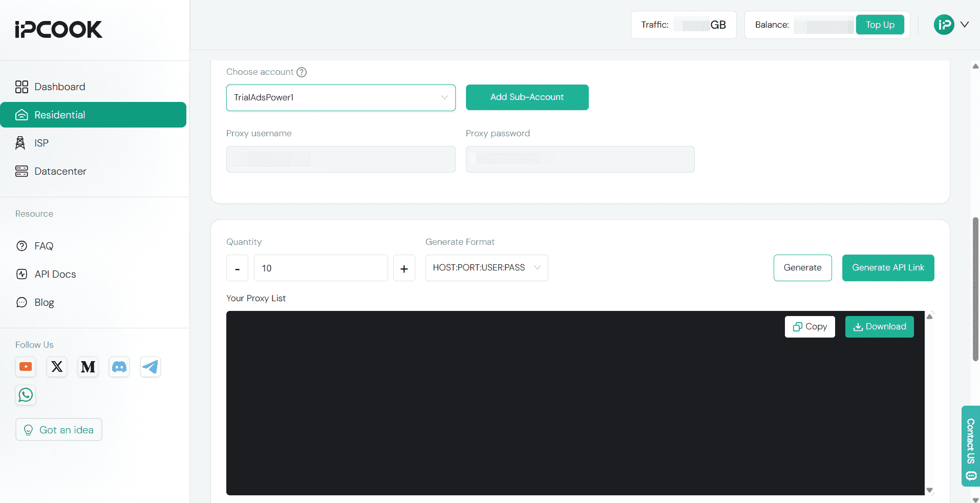The height and width of the screenshot is (503, 980).
Task: Click the Quantity input showing 10
Action: point(321,268)
